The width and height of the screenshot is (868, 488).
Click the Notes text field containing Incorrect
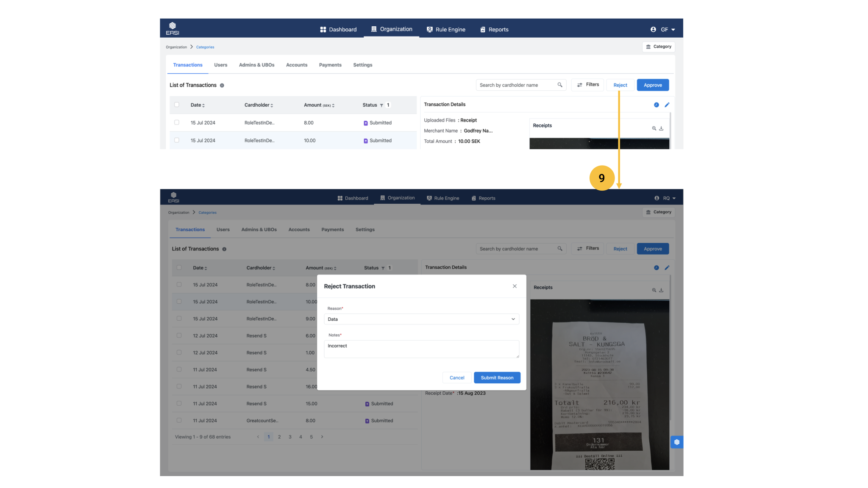(421, 349)
